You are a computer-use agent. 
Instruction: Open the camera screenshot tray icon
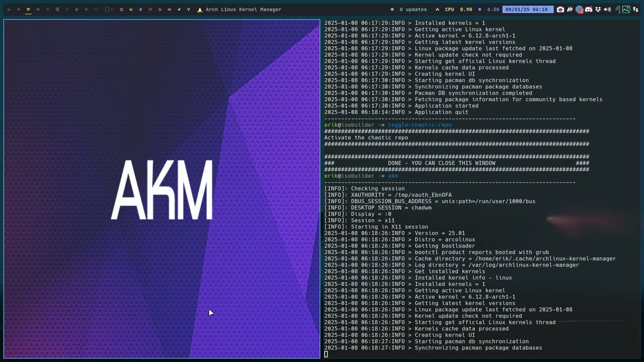coord(560,10)
